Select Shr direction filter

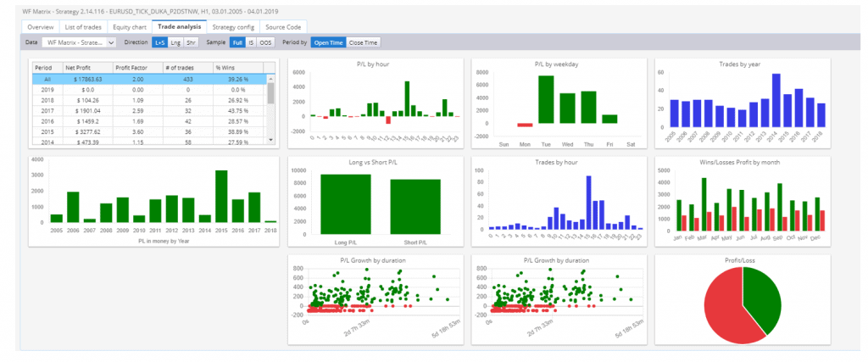(x=191, y=42)
